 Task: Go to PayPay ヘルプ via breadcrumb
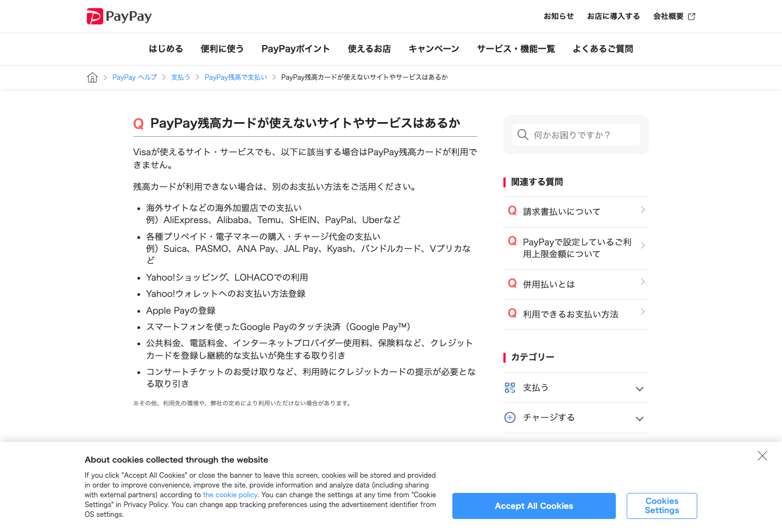tap(134, 77)
